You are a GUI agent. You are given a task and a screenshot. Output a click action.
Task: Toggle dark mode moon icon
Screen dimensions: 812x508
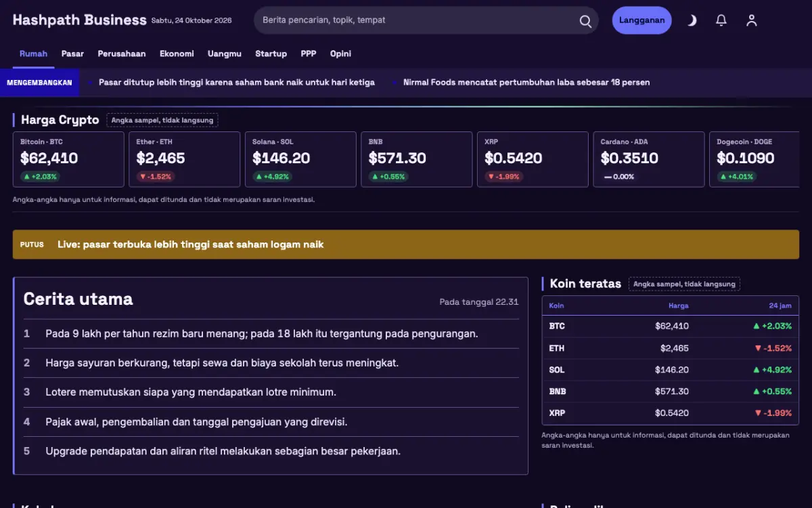point(692,20)
